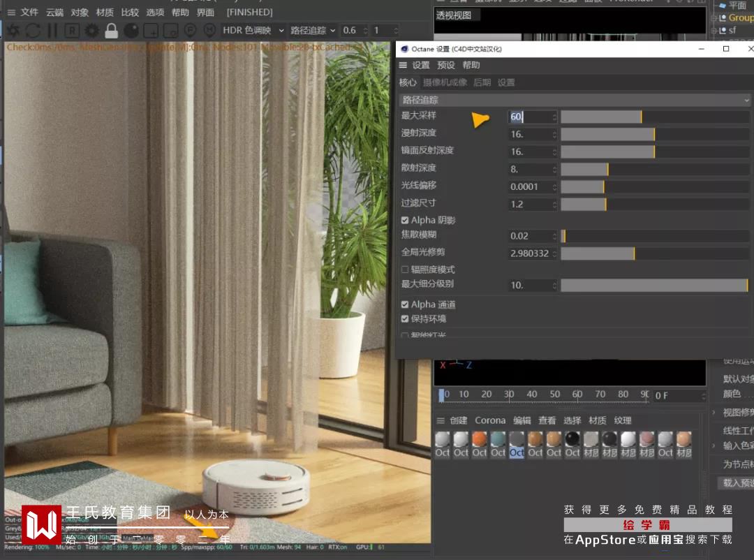The image size is (754, 560).
Task: Click the 核心 tab in Octane settings
Action: tap(408, 82)
